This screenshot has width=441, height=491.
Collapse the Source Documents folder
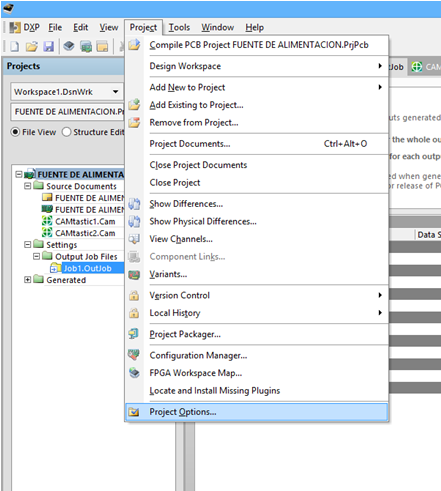point(28,186)
